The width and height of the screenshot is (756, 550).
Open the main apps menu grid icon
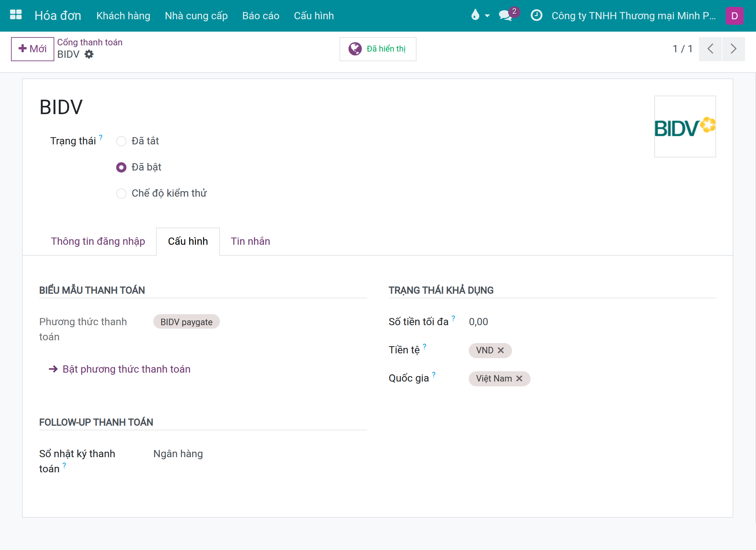16,15
